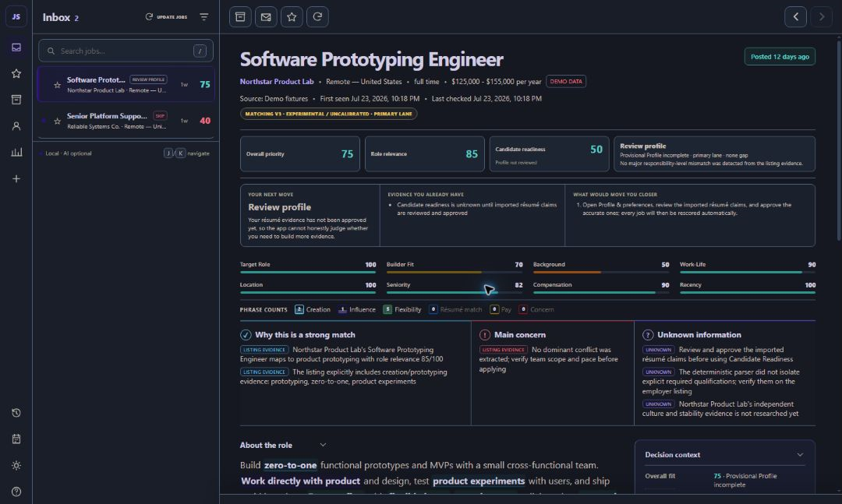Star the Software Prototyping Engineer job in list

tap(57, 85)
